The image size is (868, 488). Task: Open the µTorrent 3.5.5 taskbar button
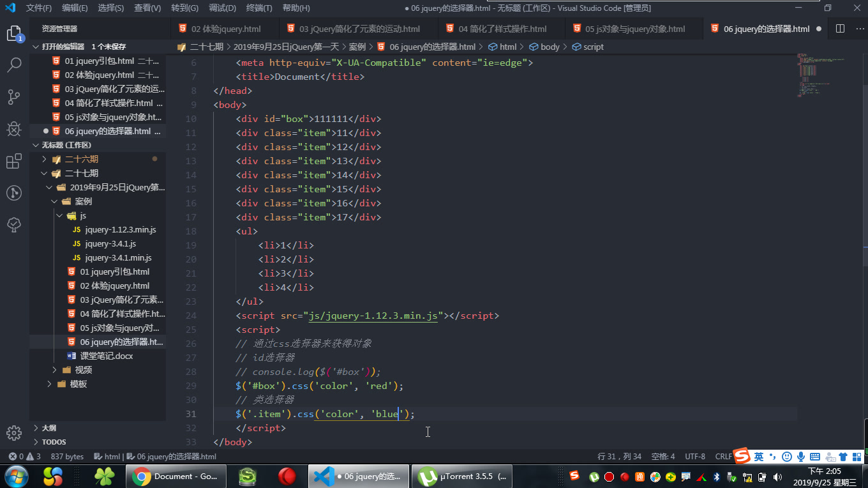click(463, 477)
